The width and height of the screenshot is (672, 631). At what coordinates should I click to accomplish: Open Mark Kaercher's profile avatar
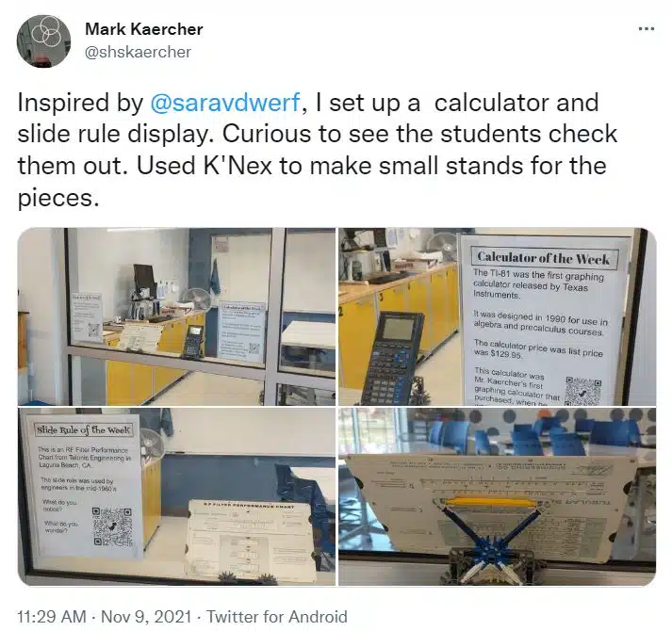43,41
